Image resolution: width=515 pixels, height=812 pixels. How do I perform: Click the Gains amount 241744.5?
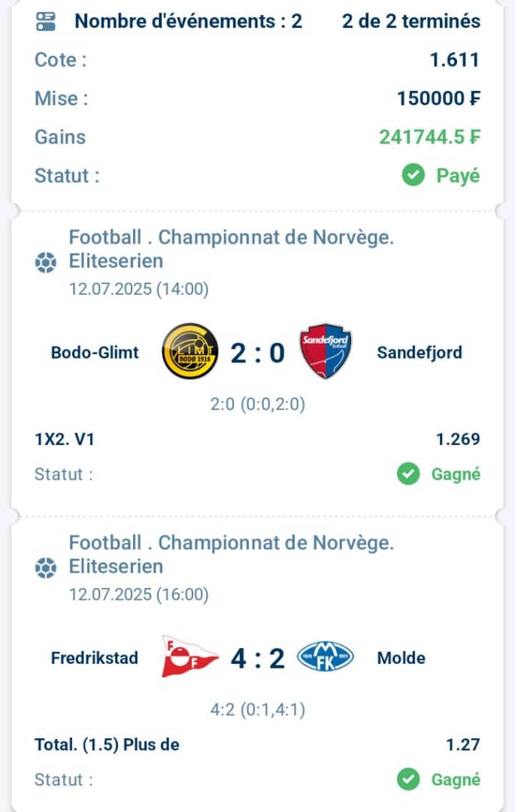pyautogui.click(x=429, y=138)
